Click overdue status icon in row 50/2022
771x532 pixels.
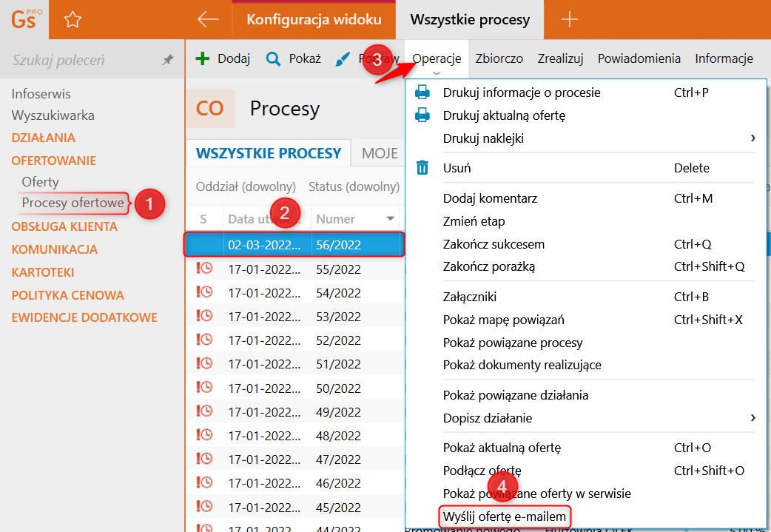coord(204,388)
